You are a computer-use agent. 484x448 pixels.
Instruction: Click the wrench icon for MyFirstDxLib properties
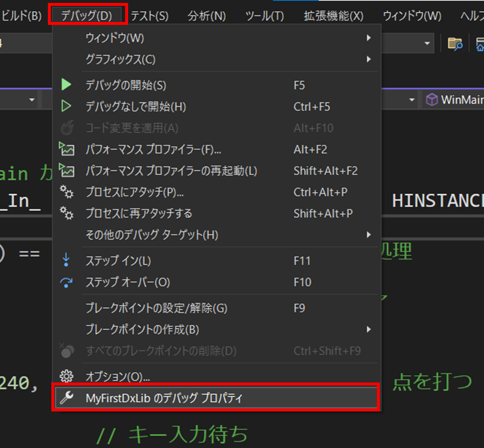[x=66, y=398]
